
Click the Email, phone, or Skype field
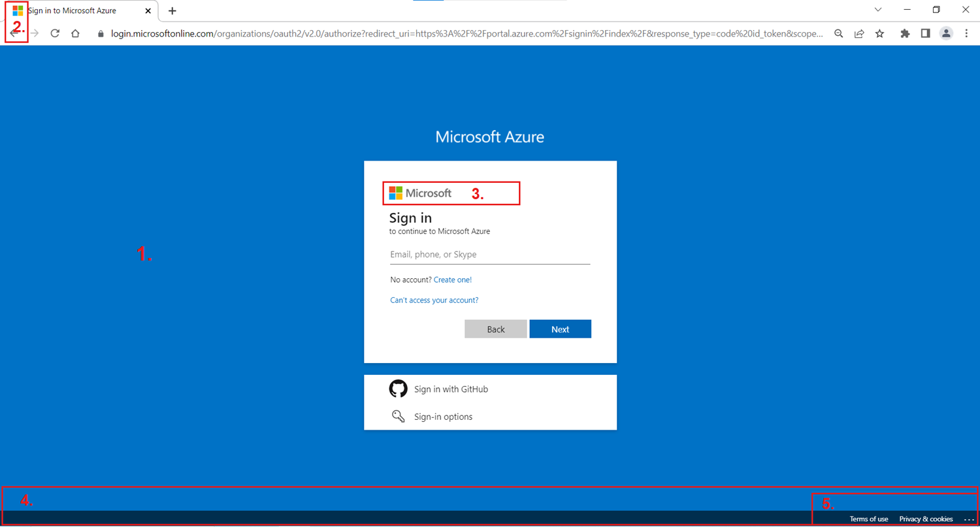click(490, 255)
